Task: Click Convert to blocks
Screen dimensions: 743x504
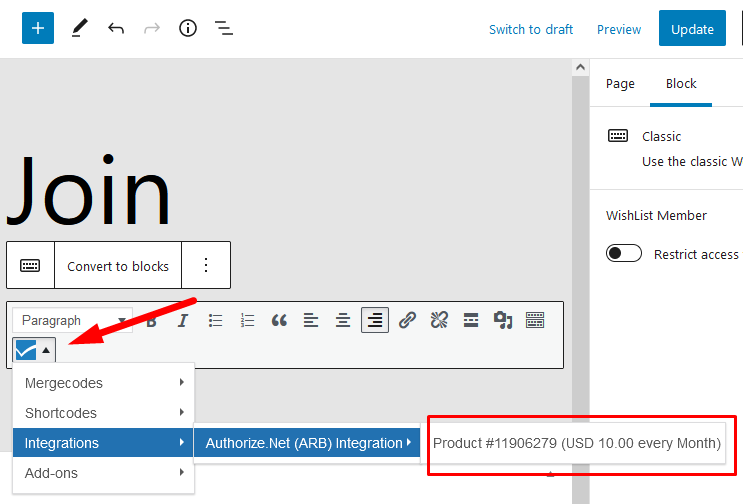Action: click(118, 266)
